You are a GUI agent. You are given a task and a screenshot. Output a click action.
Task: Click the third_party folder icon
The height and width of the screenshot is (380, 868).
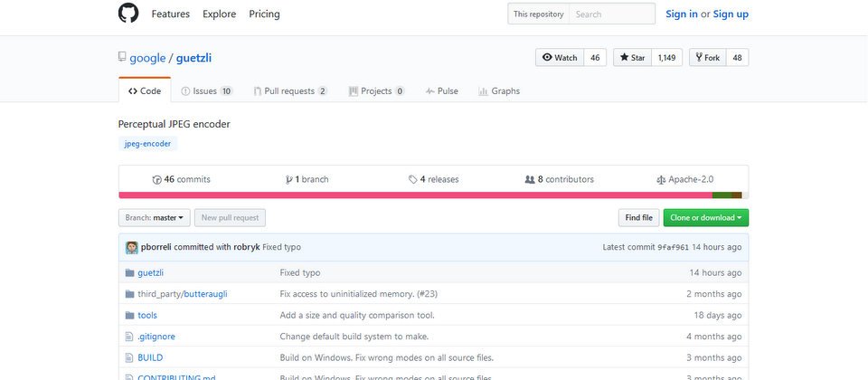pos(129,294)
